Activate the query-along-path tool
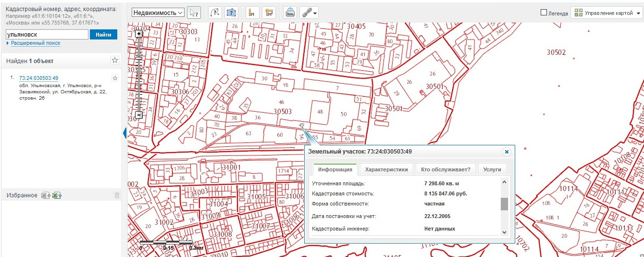644x257 pixels. tap(215, 13)
